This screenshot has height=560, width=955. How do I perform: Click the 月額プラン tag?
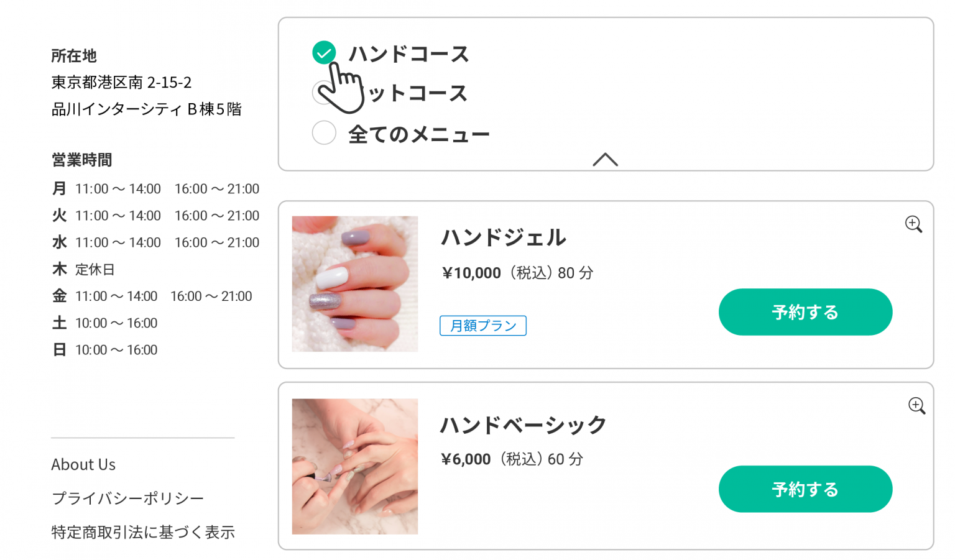(483, 326)
